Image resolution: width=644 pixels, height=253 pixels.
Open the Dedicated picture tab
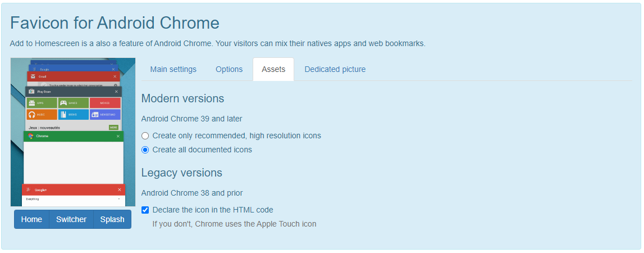[x=335, y=69]
